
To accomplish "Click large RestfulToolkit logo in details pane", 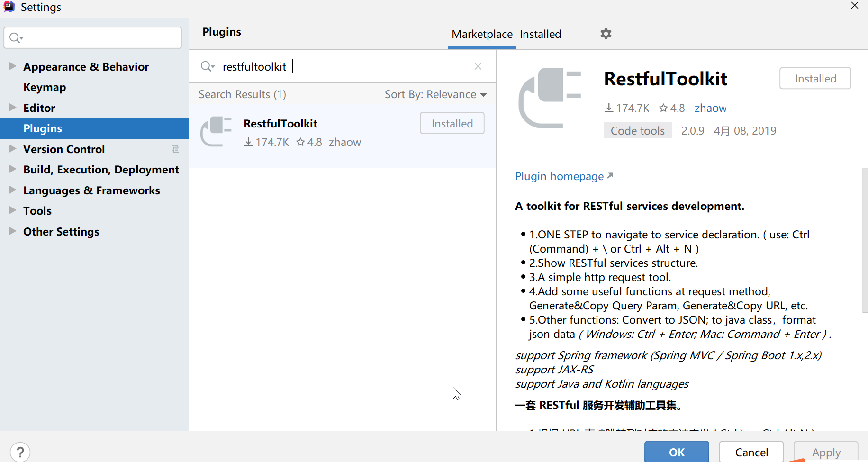I will (550, 98).
